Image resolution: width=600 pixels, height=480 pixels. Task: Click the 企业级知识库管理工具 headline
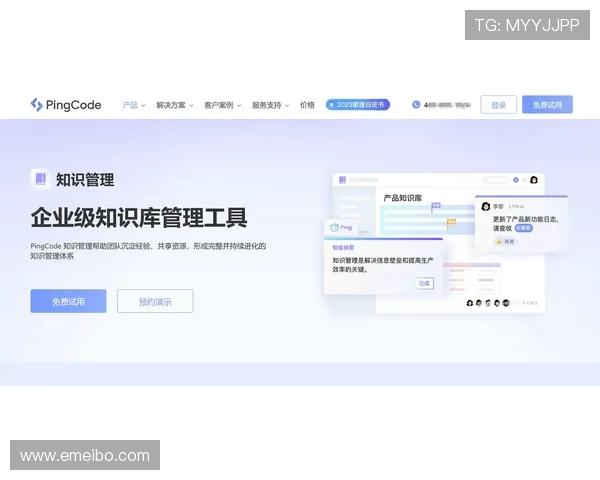click(139, 217)
